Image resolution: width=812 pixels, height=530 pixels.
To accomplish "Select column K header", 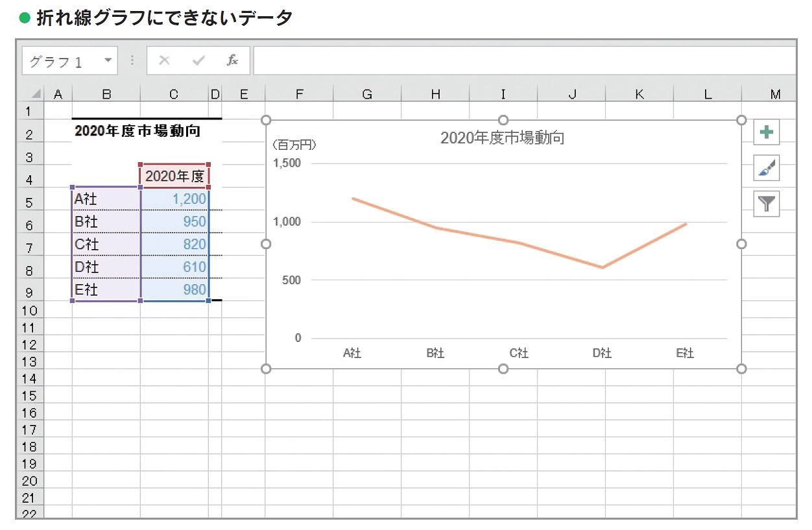I will click(x=639, y=95).
